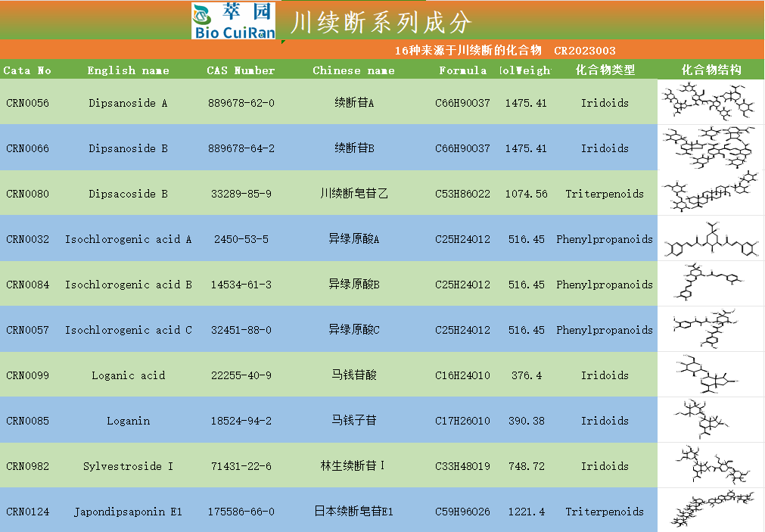Click the Japondipsaponin E1 name cell

tap(129, 512)
